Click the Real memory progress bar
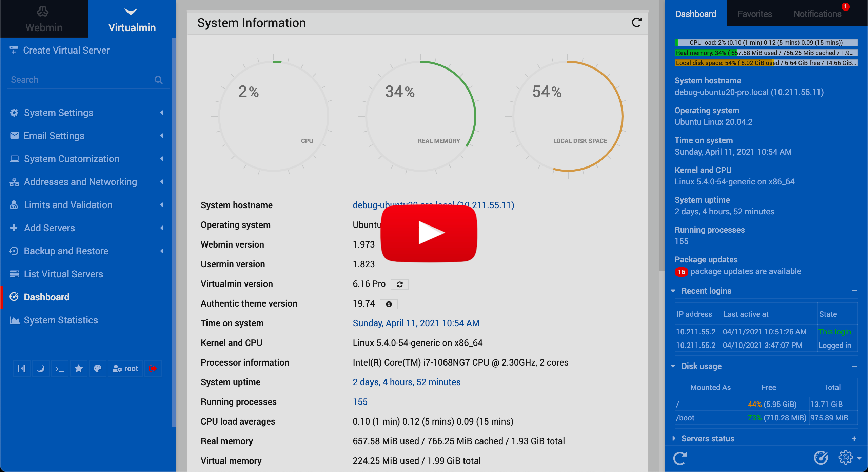Screen dimensions: 868x472 766,53
